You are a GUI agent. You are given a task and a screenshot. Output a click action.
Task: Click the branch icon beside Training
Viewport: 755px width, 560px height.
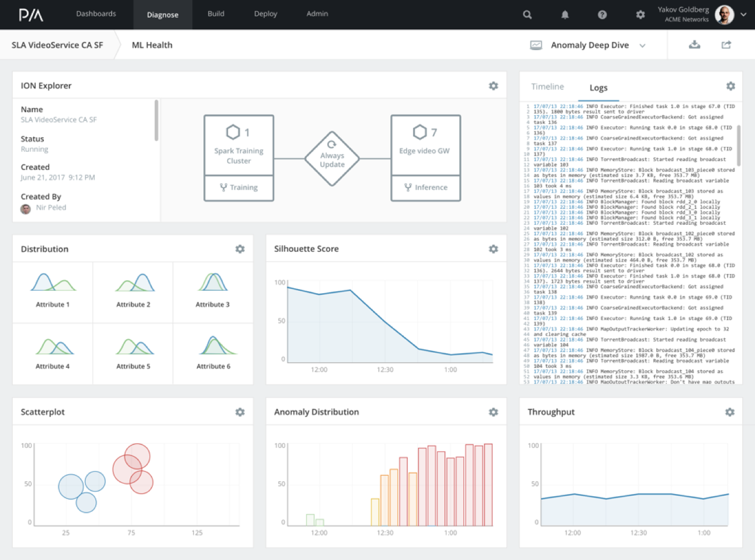[224, 187]
